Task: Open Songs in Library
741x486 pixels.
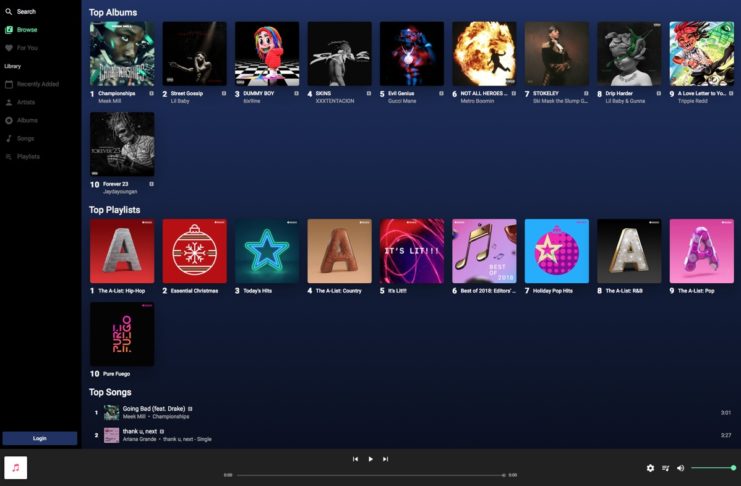Action: point(26,139)
